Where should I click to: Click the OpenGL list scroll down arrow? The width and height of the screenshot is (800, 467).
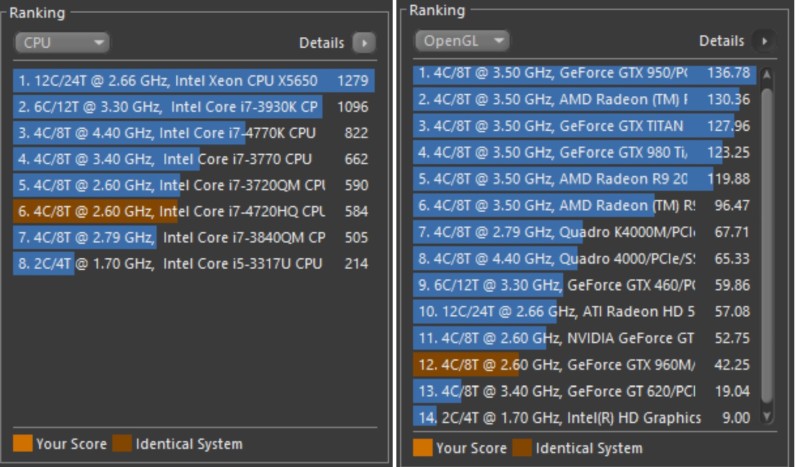[766, 417]
